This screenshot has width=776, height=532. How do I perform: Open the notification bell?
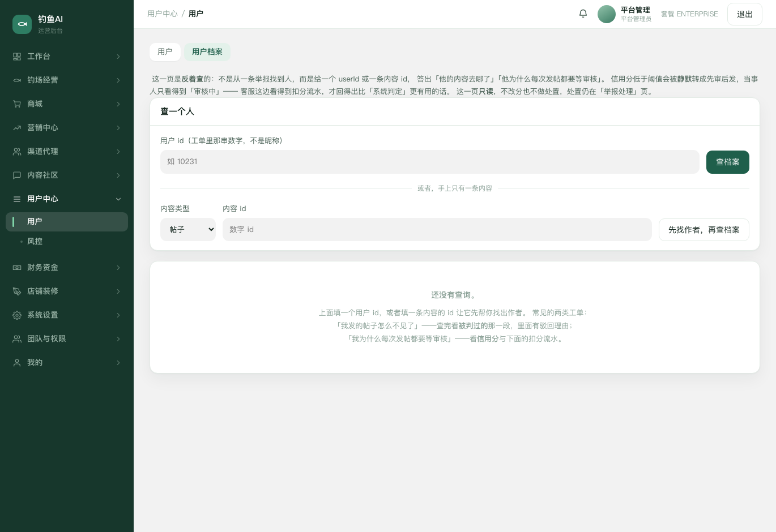[x=583, y=14]
